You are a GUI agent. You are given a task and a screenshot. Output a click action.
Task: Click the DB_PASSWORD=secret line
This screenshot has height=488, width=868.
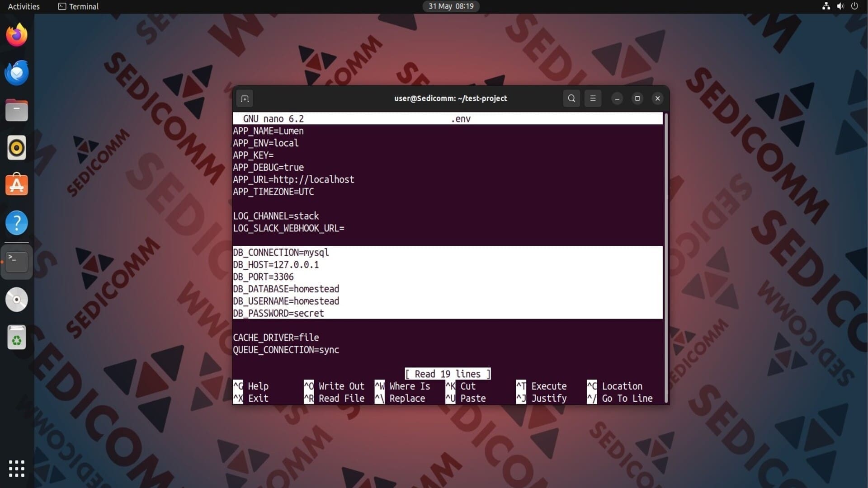pos(278,313)
